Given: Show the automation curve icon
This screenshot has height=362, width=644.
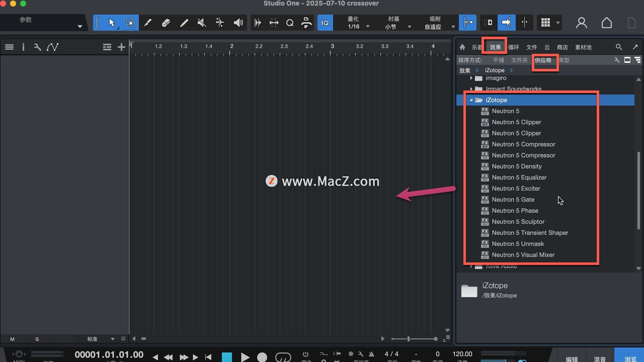Looking at the screenshot, I should 53,47.
